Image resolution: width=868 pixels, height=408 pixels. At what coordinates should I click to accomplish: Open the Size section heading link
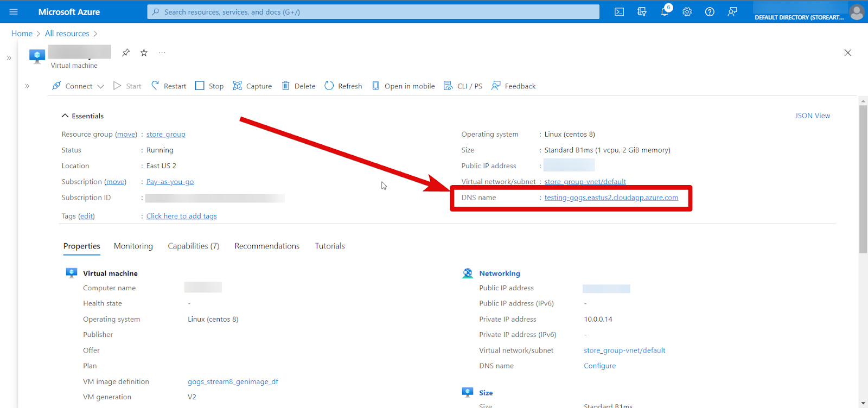pos(486,393)
